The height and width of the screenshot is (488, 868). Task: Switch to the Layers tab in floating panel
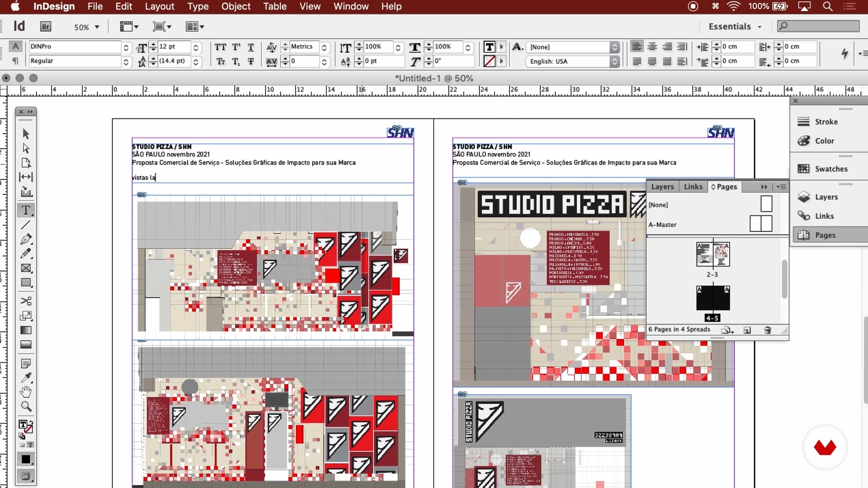662,187
